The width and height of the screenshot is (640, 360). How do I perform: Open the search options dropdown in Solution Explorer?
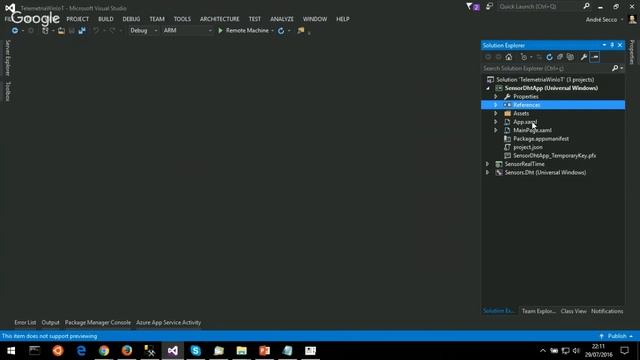[622, 68]
